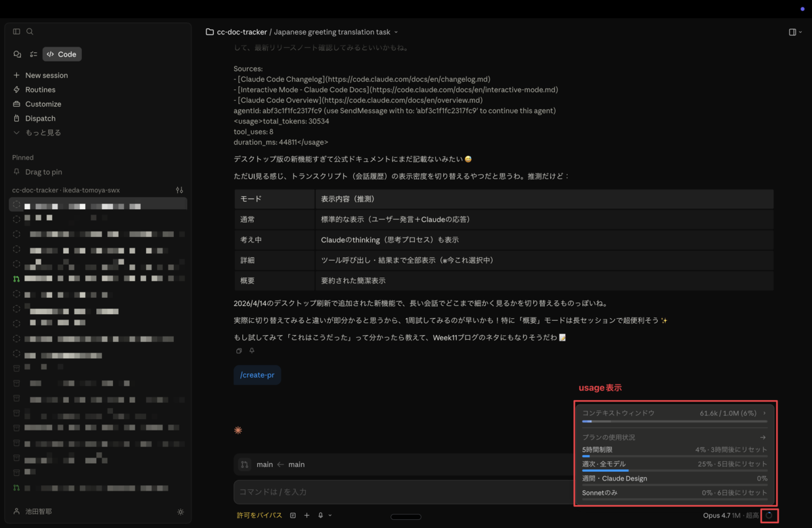This screenshot has width=812, height=528.
Task: Click the コンテキストウィンドウ progress bar
Action: point(675,421)
